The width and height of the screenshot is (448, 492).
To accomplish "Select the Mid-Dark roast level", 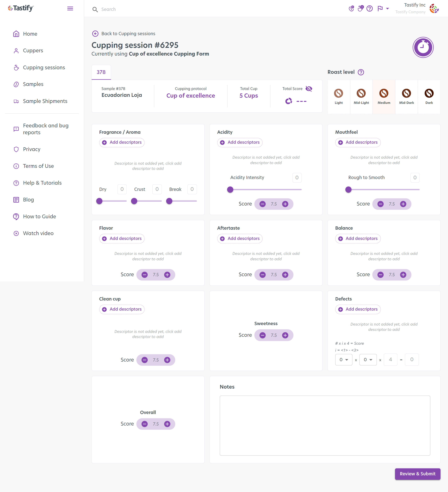I will (406, 97).
